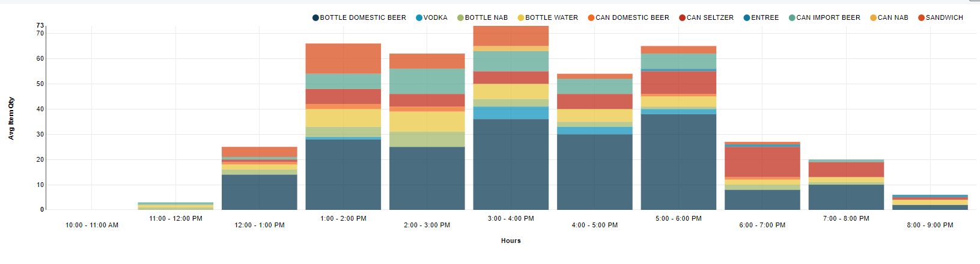Click the CAN NAB legend dot

(874, 18)
